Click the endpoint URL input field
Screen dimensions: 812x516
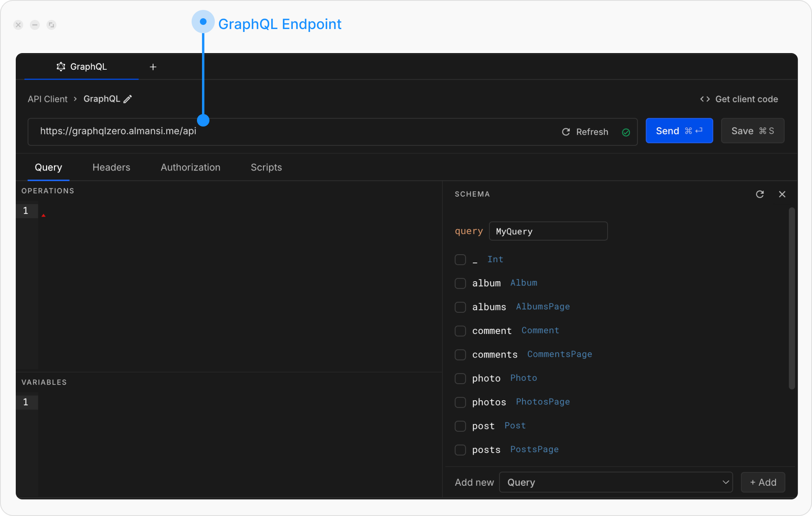[x=290, y=131]
